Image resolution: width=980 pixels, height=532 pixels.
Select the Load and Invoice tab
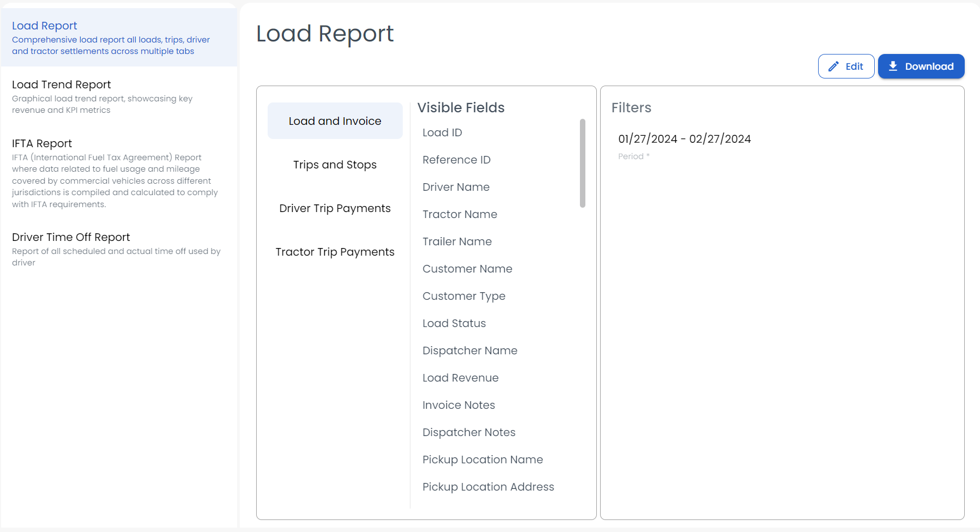tap(335, 120)
